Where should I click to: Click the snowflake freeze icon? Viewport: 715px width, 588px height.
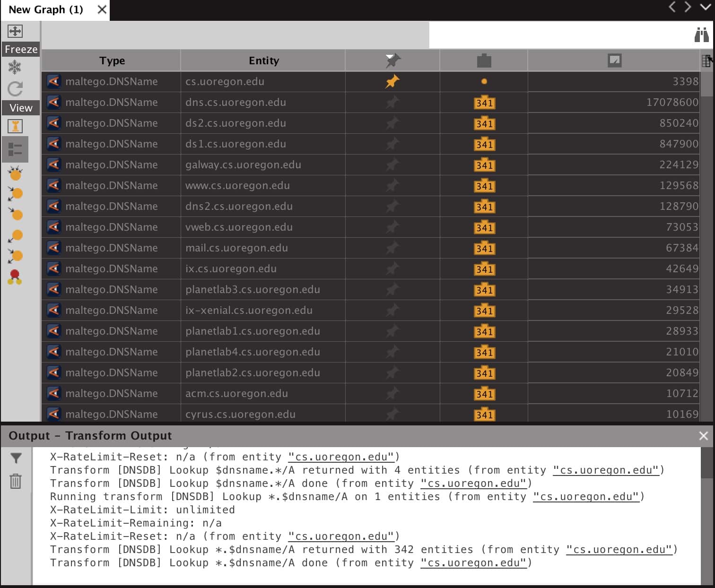15,67
